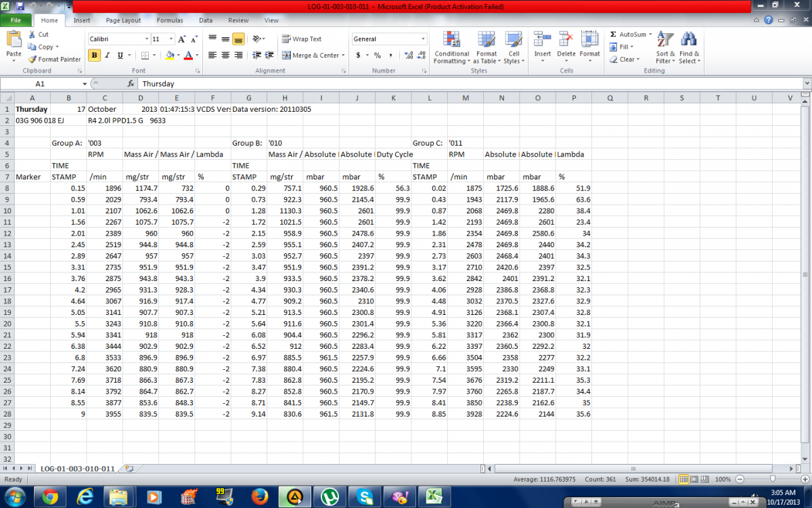The height and width of the screenshot is (508, 812).
Task: Open the font size dropdown
Action: 171,39
